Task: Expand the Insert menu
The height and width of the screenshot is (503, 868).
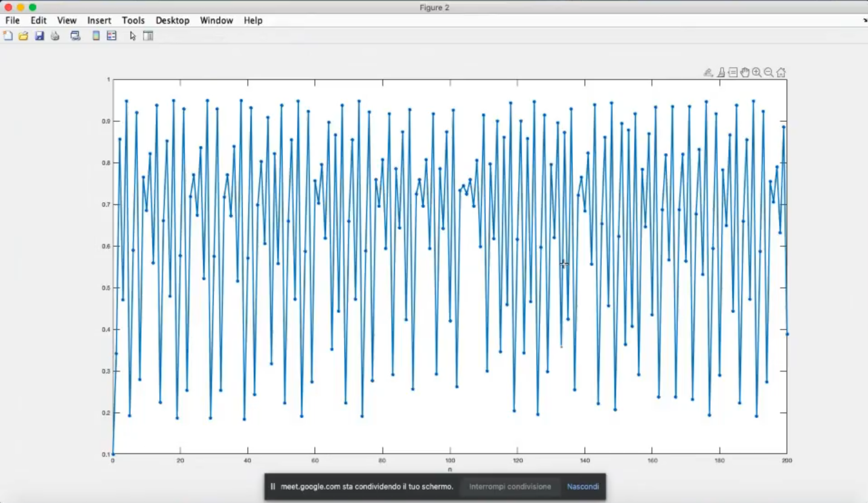Action: (99, 21)
